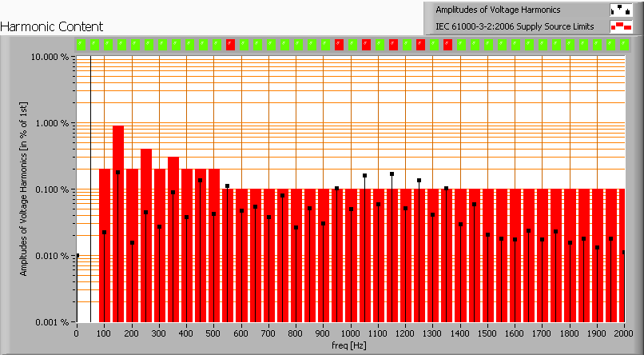Click the Amplitudes of Voltage Harmonics plot icon
The width and height of the screenshot is (644, 355).
coord(620,10)
